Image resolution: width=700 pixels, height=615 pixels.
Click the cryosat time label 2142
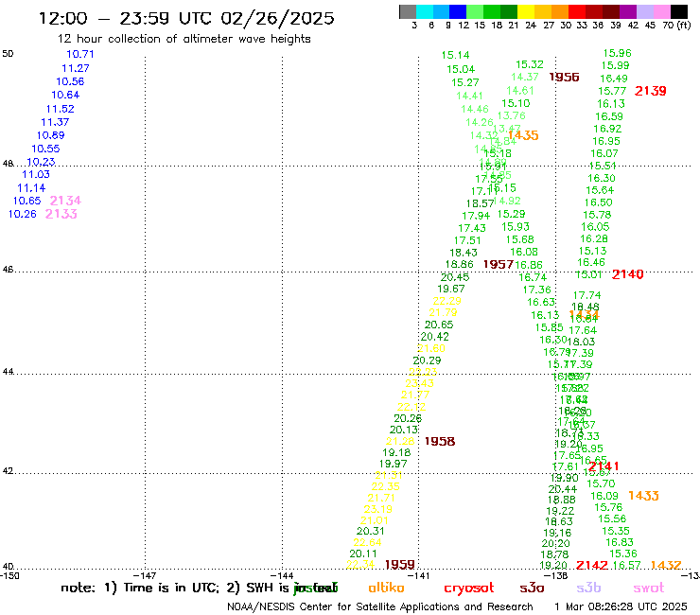(592, 566)
